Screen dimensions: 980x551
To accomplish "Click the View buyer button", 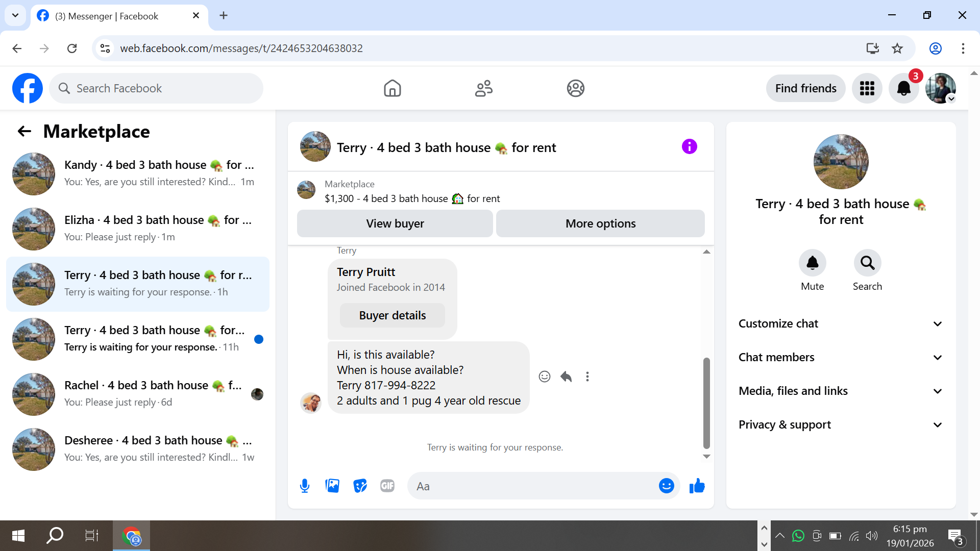I will 395,223.
